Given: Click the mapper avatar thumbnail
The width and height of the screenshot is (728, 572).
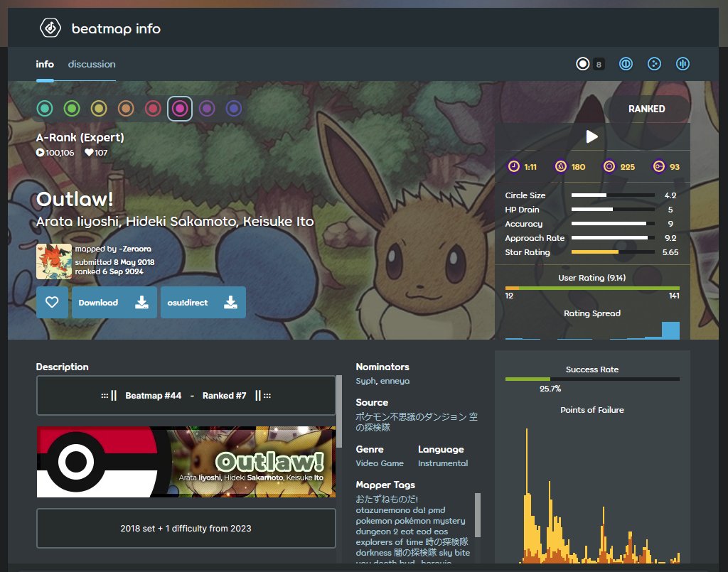Looking at the screenshot, I should tap(54, 261).
